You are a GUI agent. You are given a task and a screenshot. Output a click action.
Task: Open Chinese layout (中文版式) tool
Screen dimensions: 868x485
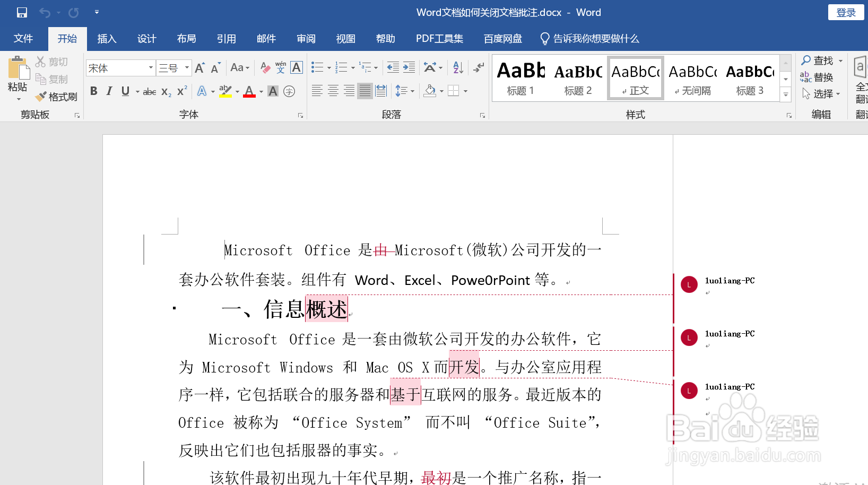[x=430, y=67]
